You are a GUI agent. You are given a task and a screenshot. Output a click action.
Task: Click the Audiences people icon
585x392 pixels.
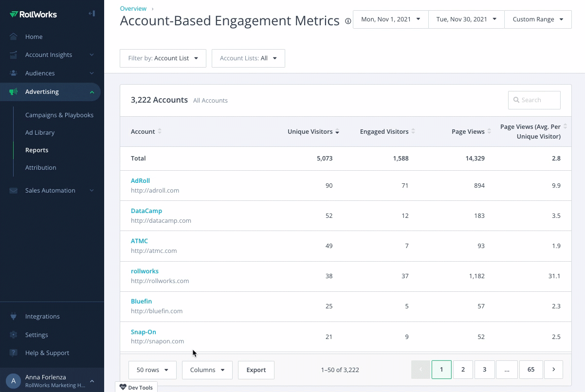[x=14, y=73]
